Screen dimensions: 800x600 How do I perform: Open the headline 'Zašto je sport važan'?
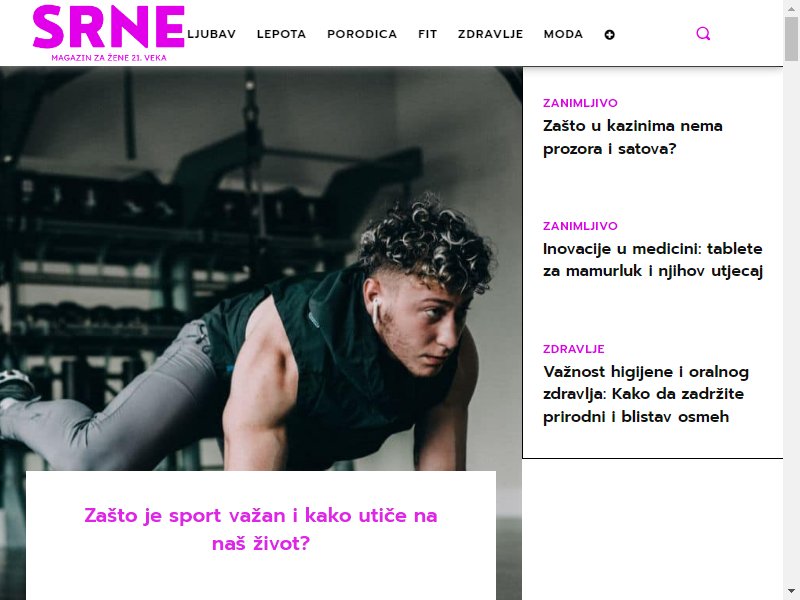[x=261, y=529]
